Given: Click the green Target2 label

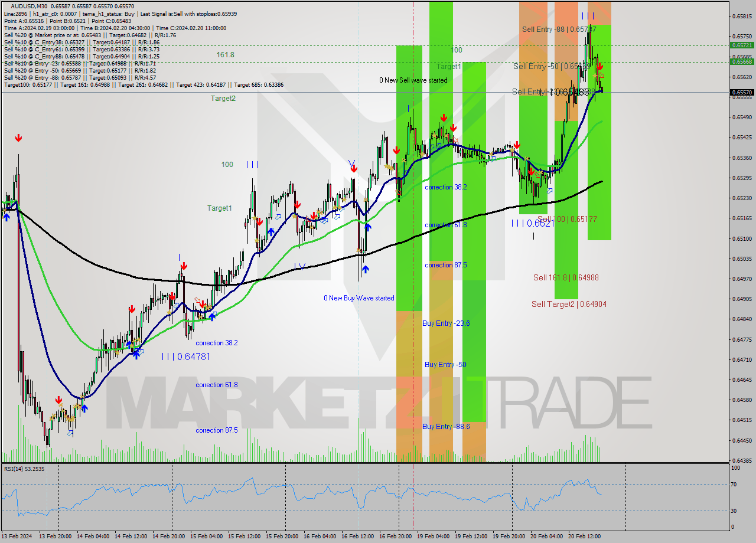Looking at the screenshot, I should pyautogui.click(x=223, y=99).
